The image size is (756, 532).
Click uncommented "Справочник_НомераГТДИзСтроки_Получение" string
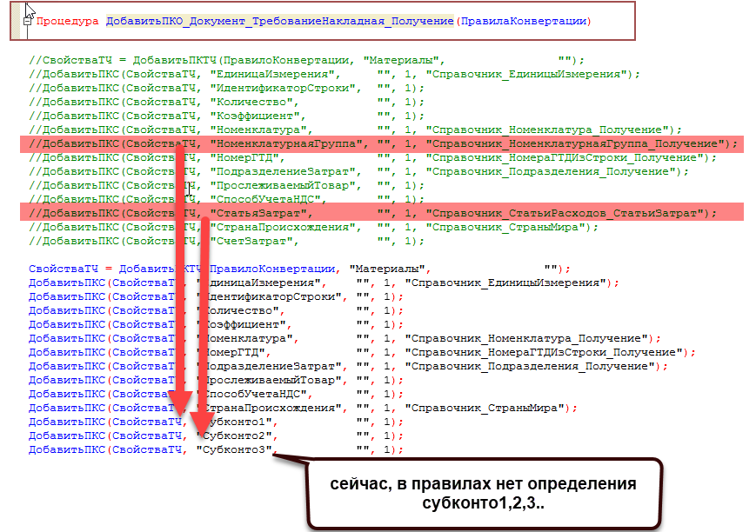(545, 352)
